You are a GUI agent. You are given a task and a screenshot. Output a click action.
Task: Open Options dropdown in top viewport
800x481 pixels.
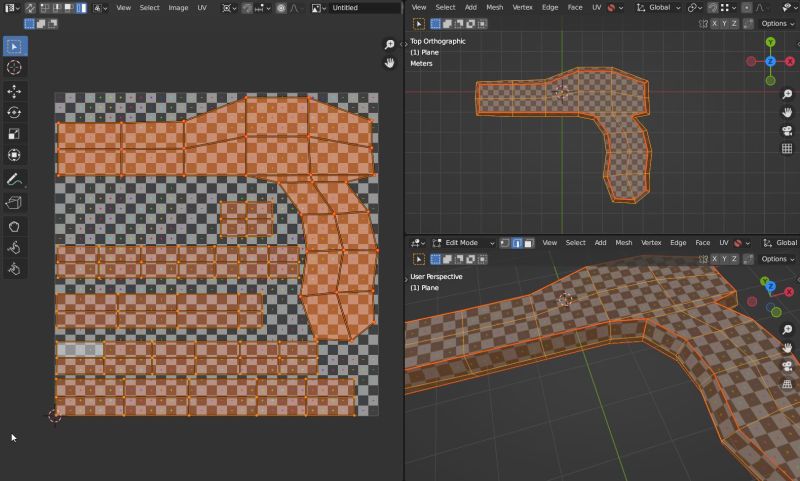tap(778, 24)
